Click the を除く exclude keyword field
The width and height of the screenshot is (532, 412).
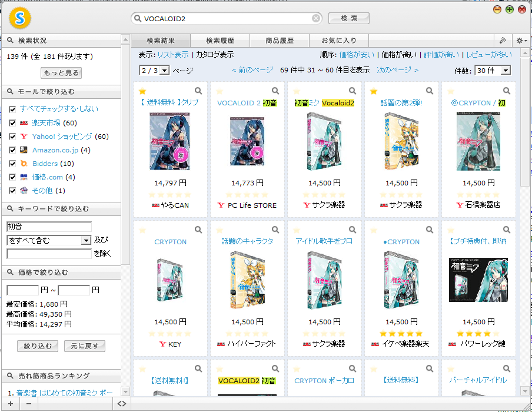(x=49, y=254)
